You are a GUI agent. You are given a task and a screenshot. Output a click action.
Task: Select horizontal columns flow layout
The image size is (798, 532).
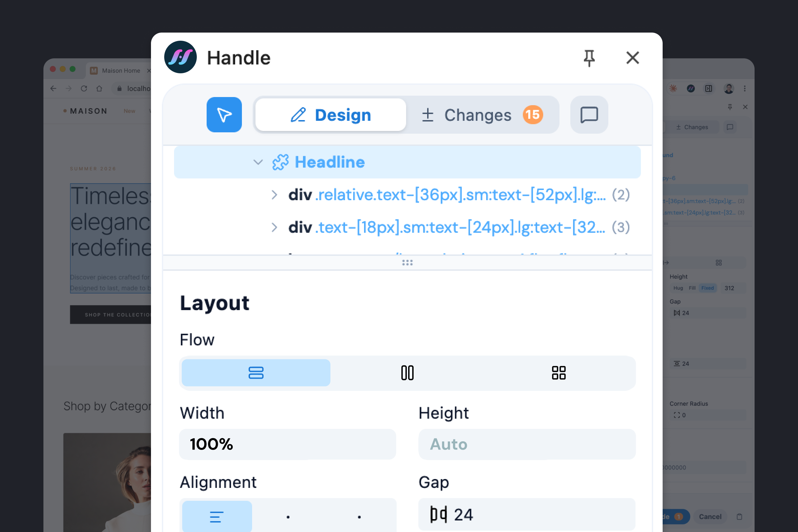[x=407, y=373]
